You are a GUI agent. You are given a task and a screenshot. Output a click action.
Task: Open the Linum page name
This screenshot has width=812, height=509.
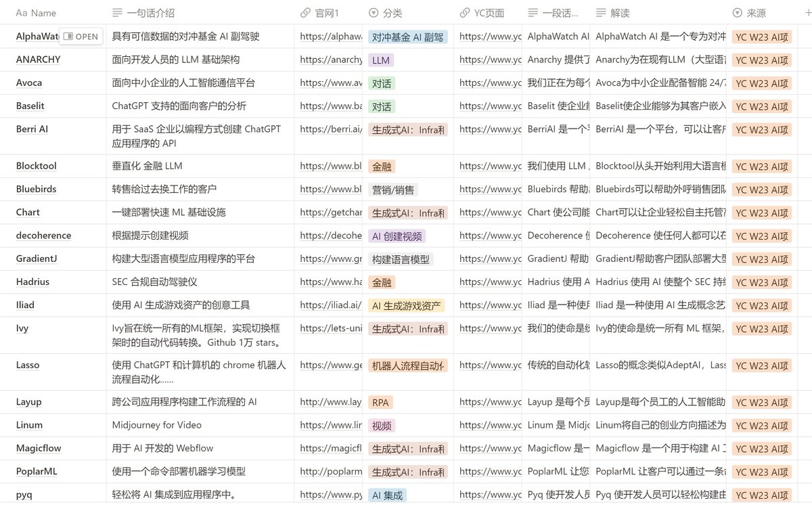tap(29, 425)
